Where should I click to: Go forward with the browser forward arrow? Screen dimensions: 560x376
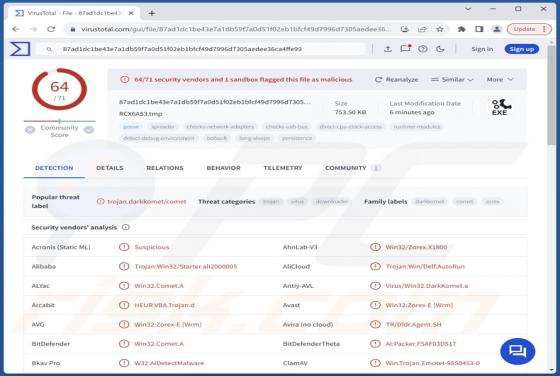(x=33, y=29)
